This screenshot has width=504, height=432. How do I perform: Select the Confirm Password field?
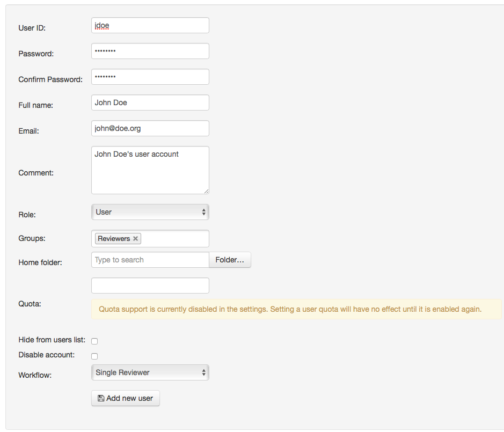(150, 77)
